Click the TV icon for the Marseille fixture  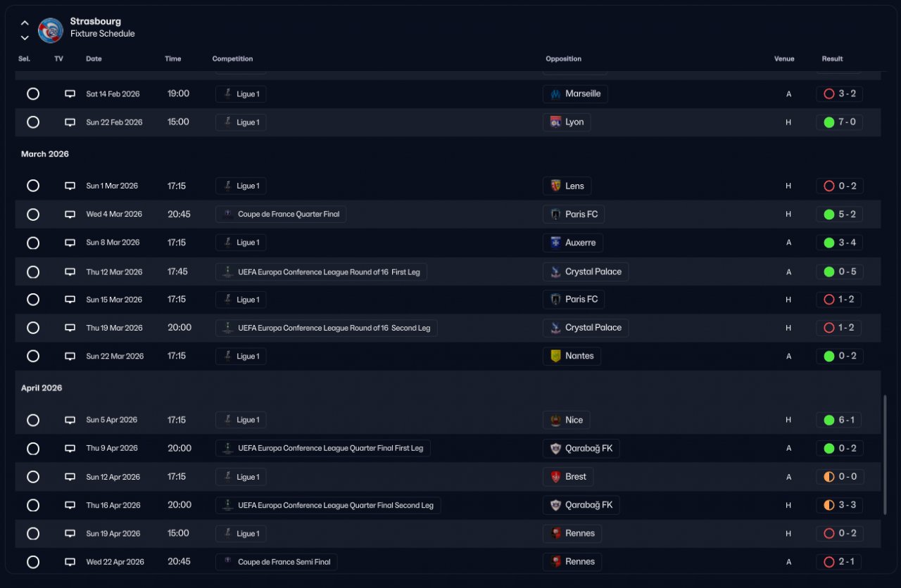(70, 94)
